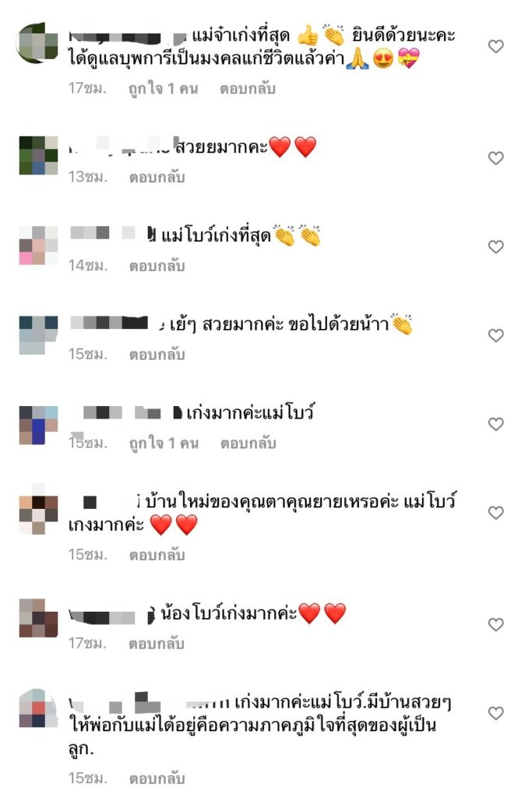Screen dimensions: 532x798
Task: View likes "ถูกใจ 1 คน" on first comment
Action: click(164, 89)
